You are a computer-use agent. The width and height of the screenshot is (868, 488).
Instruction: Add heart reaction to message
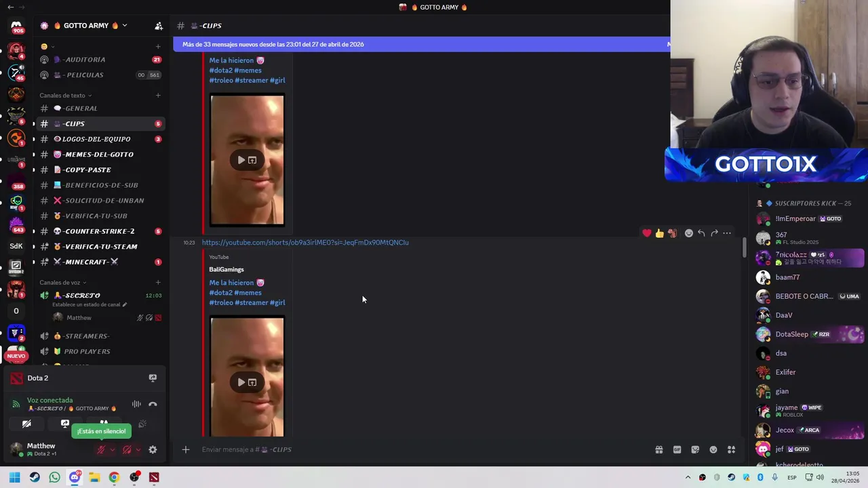click(647, 233)
